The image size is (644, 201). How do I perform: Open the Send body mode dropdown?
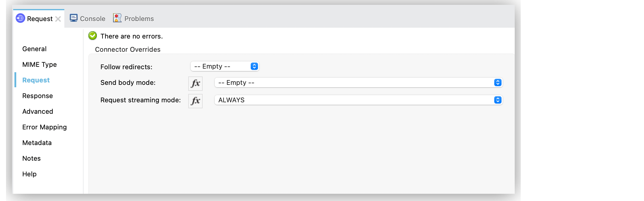358,82
